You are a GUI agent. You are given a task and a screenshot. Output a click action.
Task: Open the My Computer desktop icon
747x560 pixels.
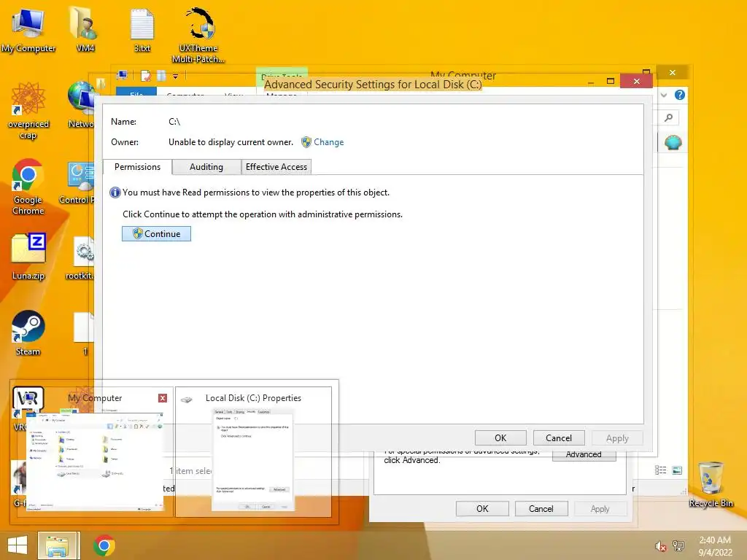(x=28, y=28)
